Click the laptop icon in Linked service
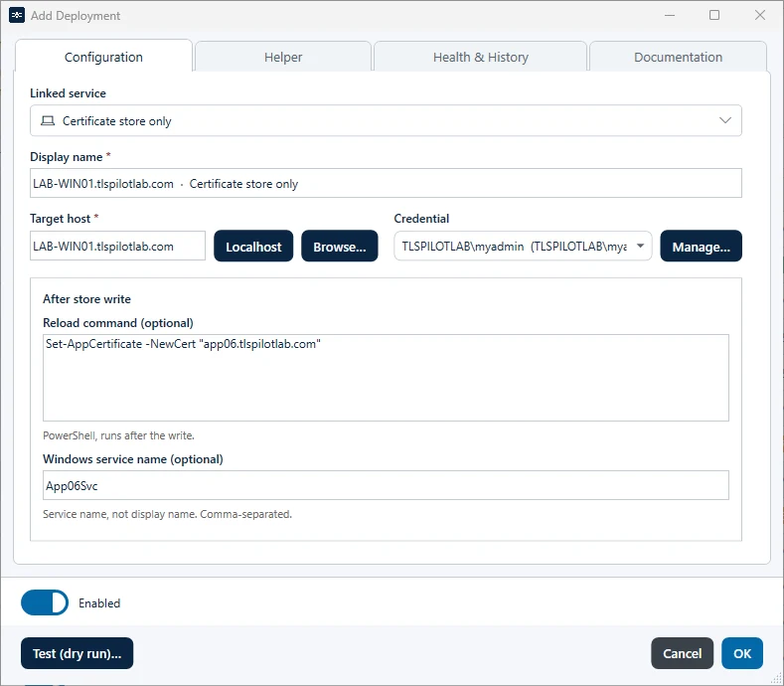Viewport: 784px width, 686px height. pyautogui.click(x=48, y=120)
